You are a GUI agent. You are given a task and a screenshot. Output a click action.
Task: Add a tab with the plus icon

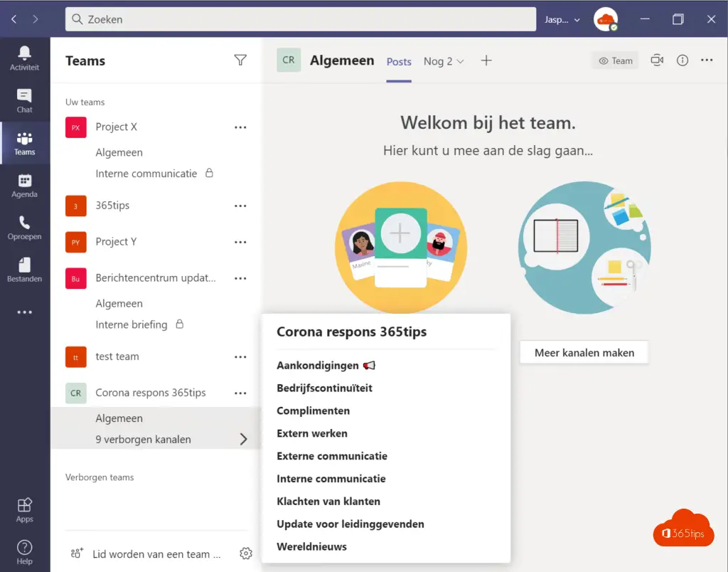[486, 60]
